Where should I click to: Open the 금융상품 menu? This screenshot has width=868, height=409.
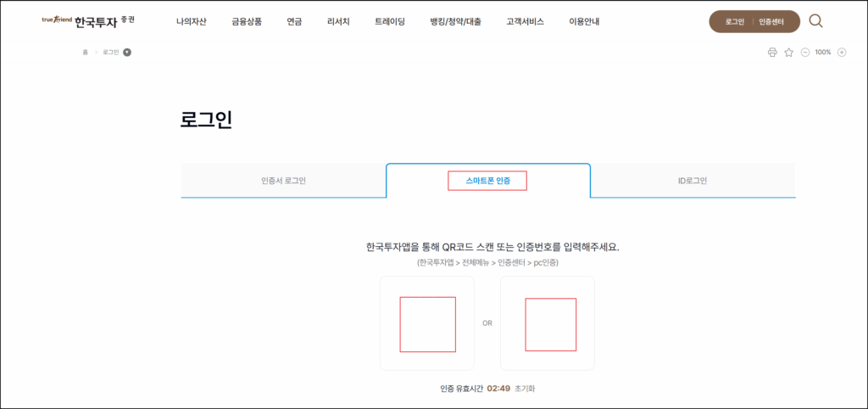click(247, 21)
